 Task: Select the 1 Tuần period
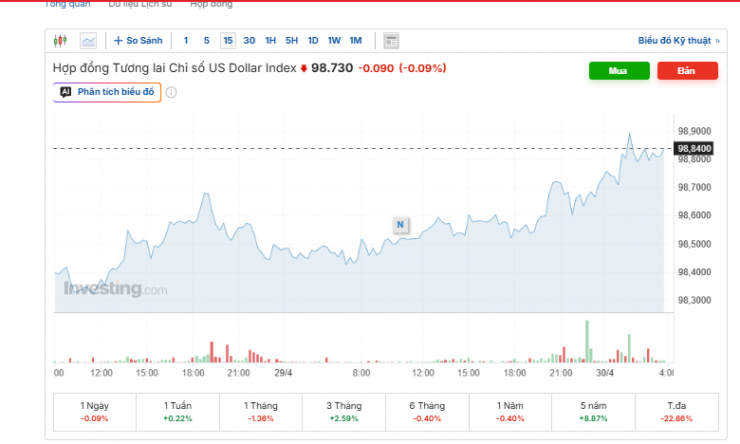178,412
